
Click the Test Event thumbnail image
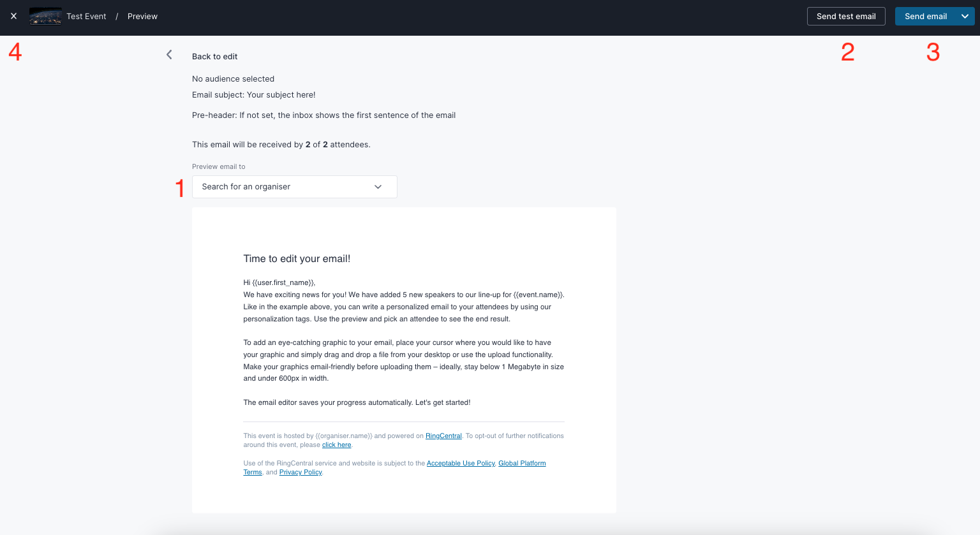(45, 16)
